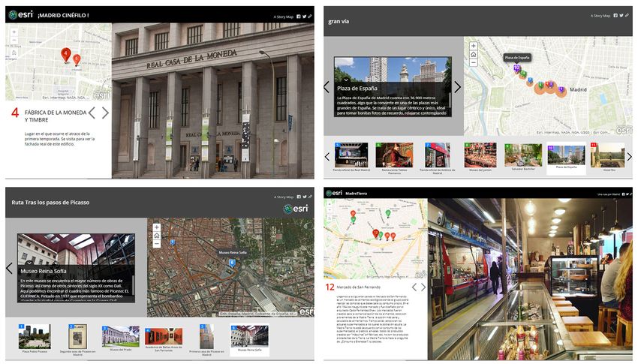Zoom in on the Picasso route map

[157, 227]
